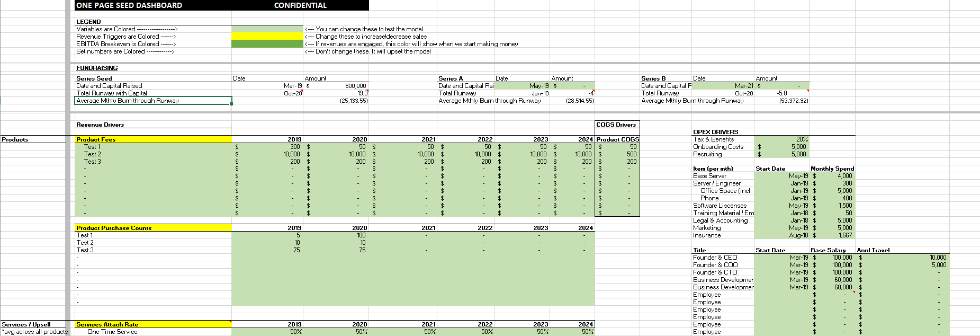Select the FUNDRAISING heading cell
Viewport: 980px width, 336px height.
97,68
